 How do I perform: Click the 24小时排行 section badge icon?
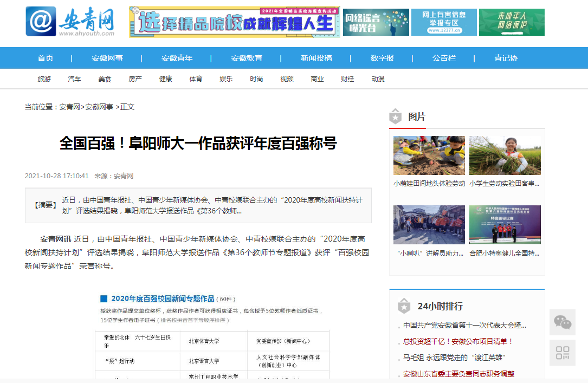pyautogui.click(x=404, y=306)
